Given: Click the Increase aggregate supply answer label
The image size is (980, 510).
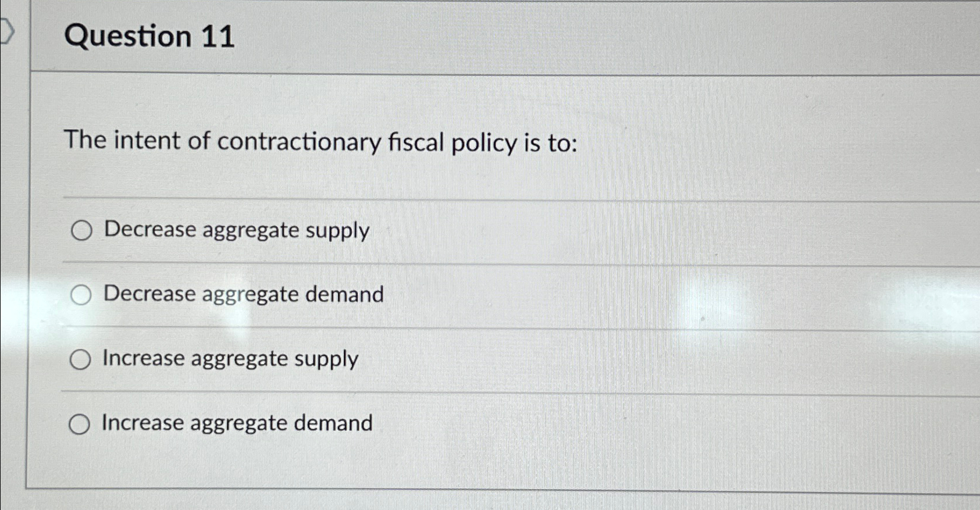Looking at the screenshot, I should click(229, 359).
